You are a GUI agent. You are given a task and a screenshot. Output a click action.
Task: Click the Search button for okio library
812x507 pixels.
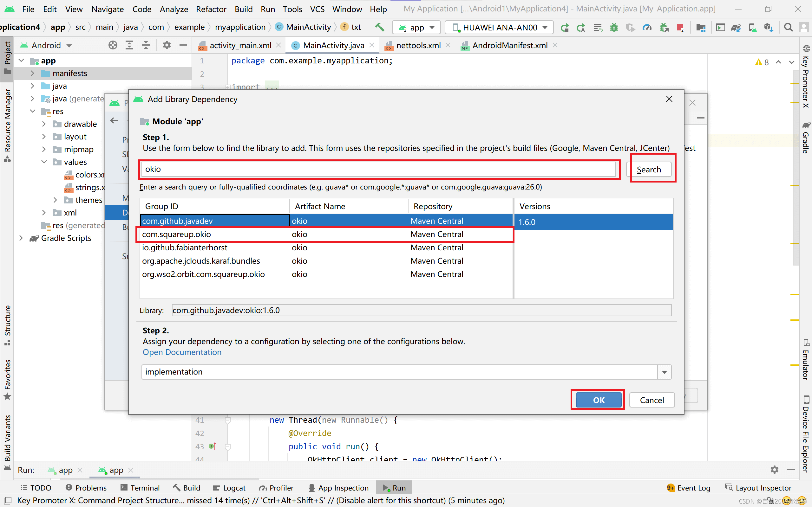click(x=649, y=170)
